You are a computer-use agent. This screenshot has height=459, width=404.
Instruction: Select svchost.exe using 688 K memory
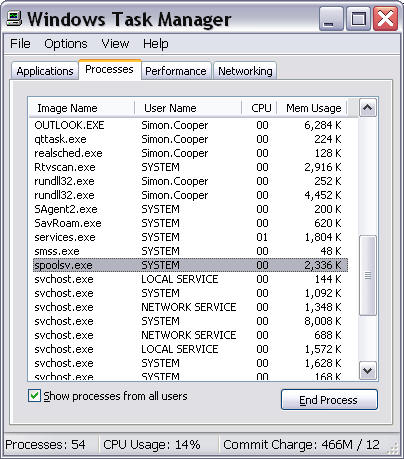click(x=190, y=335)
